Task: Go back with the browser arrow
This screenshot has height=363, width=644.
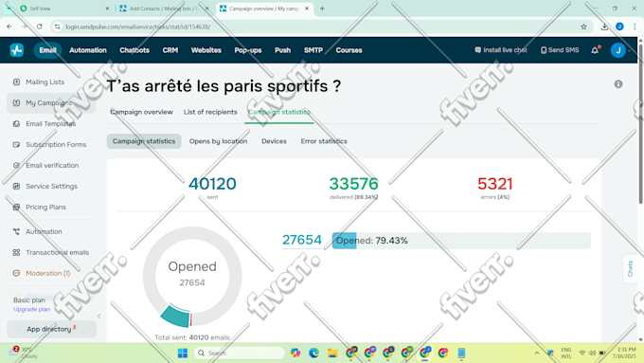Action: (9, 27)
